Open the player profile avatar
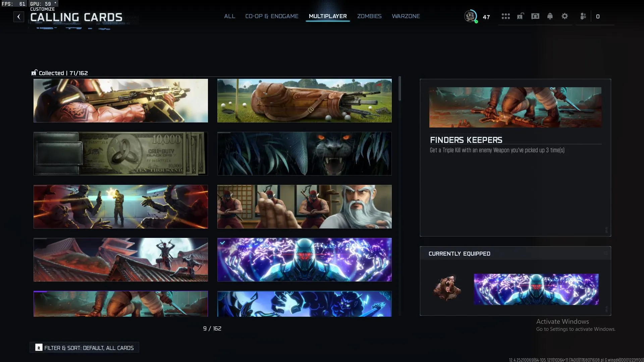Image resolution: width=644 pixels, height=362 pixels. 471,16
